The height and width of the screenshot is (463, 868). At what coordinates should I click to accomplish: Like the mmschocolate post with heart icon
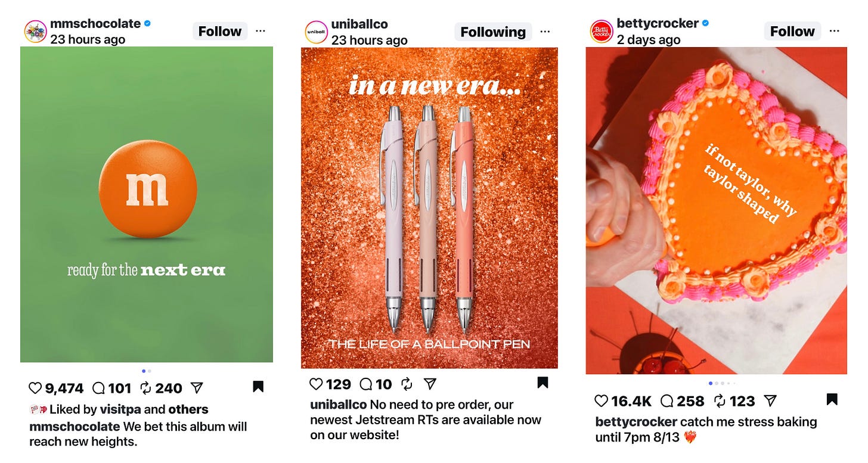point(36,389)
